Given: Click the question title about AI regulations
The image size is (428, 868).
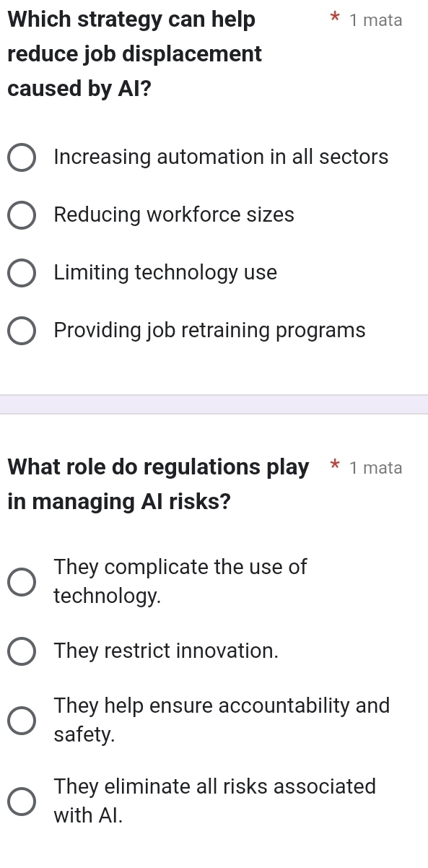Looking at the screenshot, I should 159,484.
